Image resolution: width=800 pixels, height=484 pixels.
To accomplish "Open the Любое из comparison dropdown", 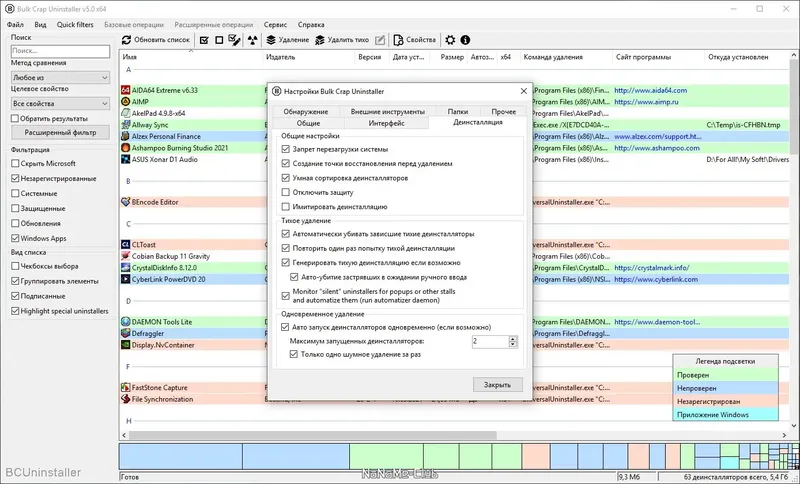I will [x=60, y=78].
